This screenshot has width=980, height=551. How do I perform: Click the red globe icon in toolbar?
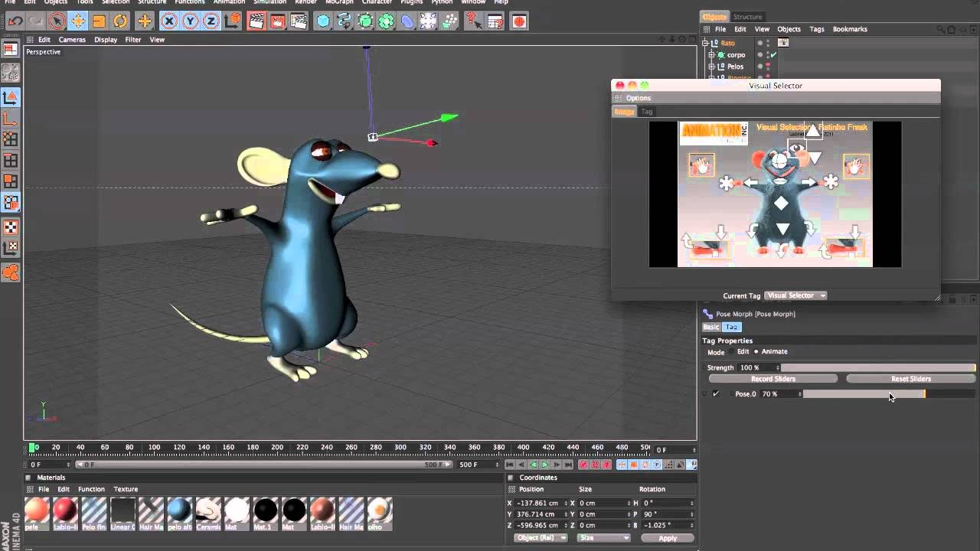click(519, 21)
